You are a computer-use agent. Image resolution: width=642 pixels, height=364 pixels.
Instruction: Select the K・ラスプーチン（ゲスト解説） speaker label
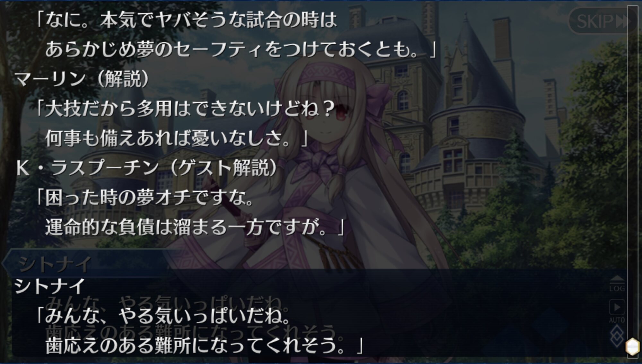146,167
